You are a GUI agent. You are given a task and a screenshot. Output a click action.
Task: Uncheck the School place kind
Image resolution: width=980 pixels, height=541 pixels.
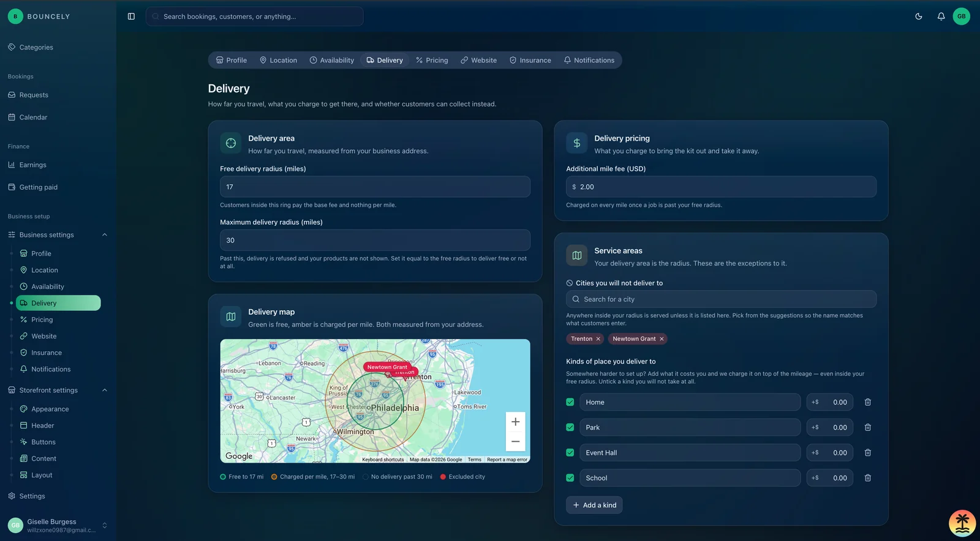(x=570, y=478)
